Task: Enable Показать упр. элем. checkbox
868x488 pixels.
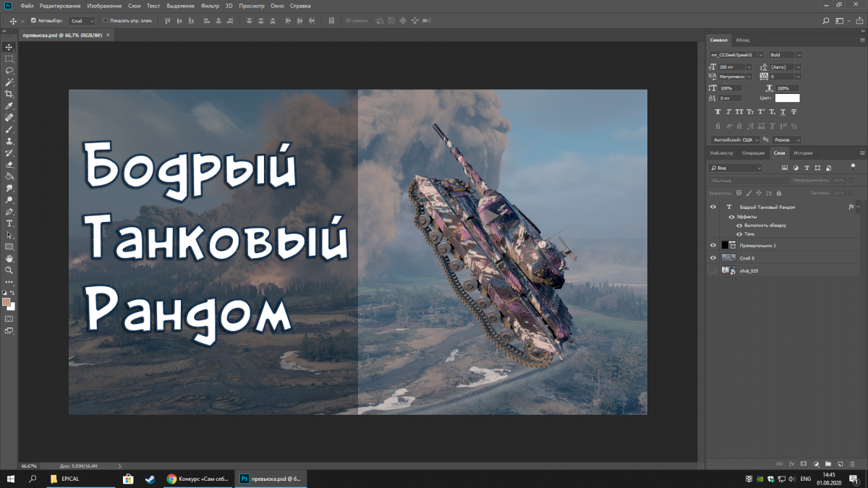Action: click(105, 20)
